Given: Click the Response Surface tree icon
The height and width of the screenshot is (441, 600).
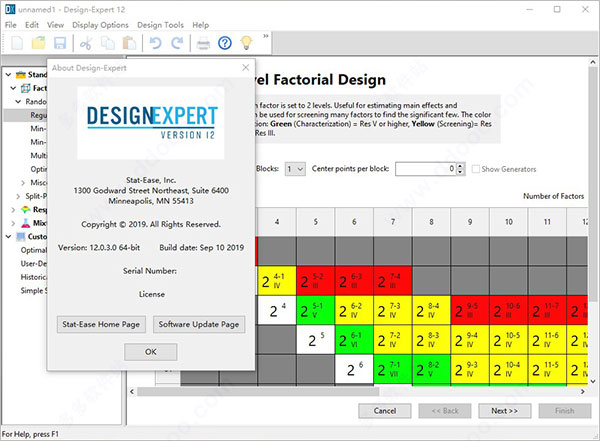Looking at the screenshot, I should tap(26, 209).
